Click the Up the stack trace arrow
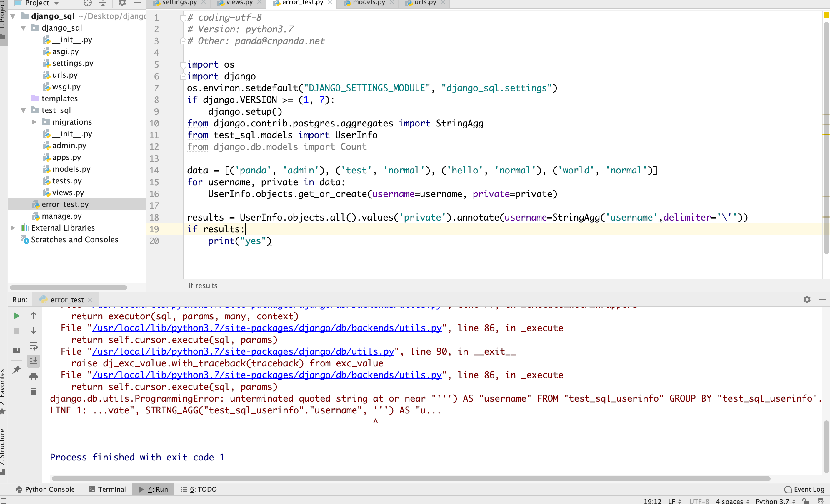Screen dimensions: 830x504 (33, 316)
